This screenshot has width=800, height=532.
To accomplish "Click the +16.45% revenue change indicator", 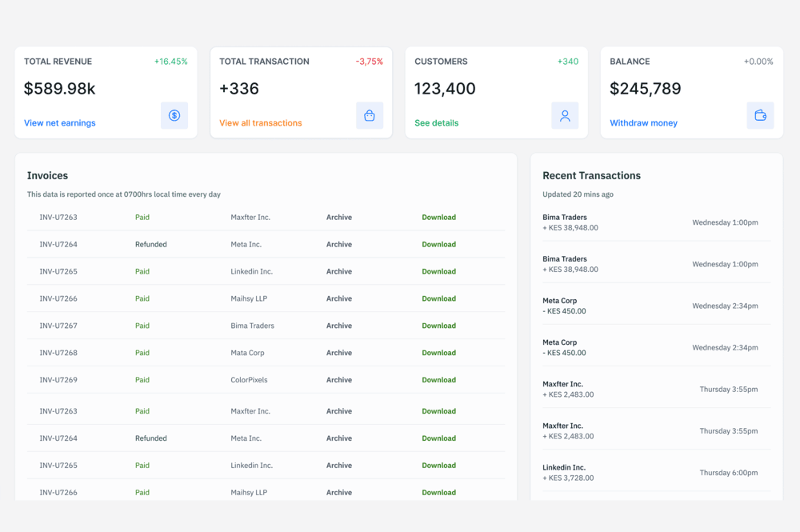I will click(x=170, y=62).
